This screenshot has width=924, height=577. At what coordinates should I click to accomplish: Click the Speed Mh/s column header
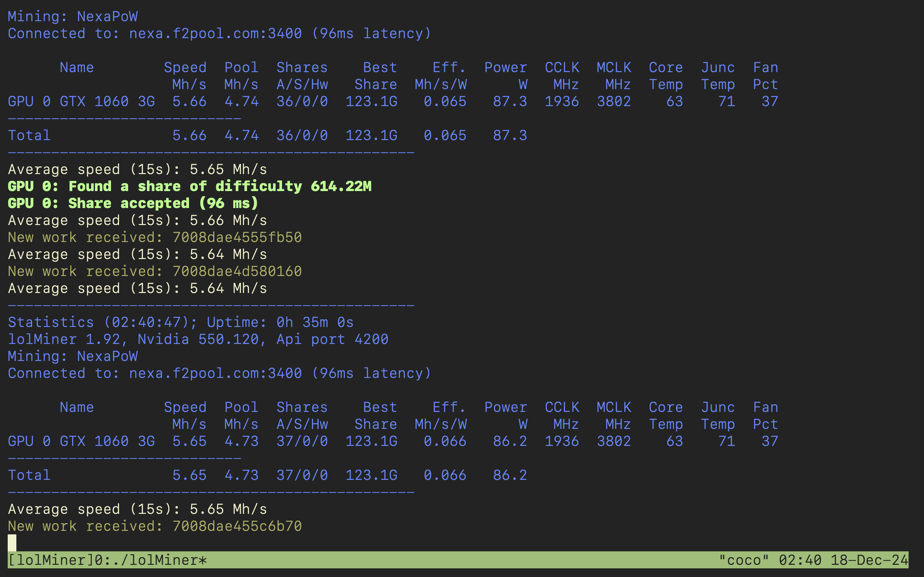click(x=185, y=76)
